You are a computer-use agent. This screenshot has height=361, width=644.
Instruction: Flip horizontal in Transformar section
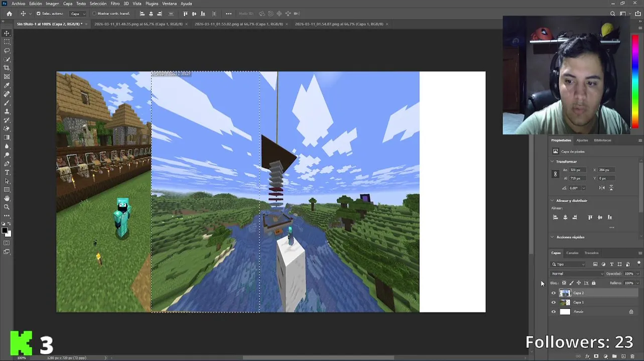(x=602, y=188)
